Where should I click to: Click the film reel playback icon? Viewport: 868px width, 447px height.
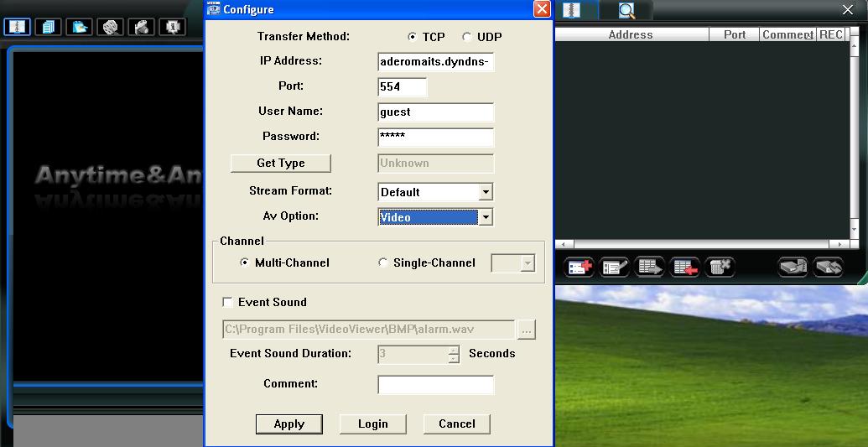click(110, 27)
